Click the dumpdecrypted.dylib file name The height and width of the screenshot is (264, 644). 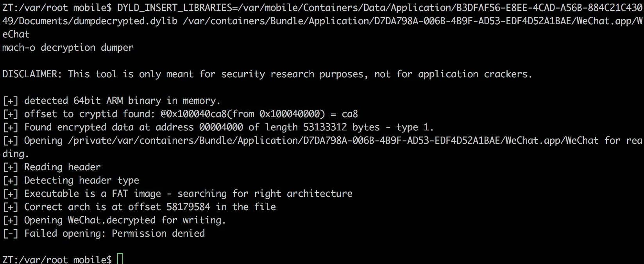(125, 21)
